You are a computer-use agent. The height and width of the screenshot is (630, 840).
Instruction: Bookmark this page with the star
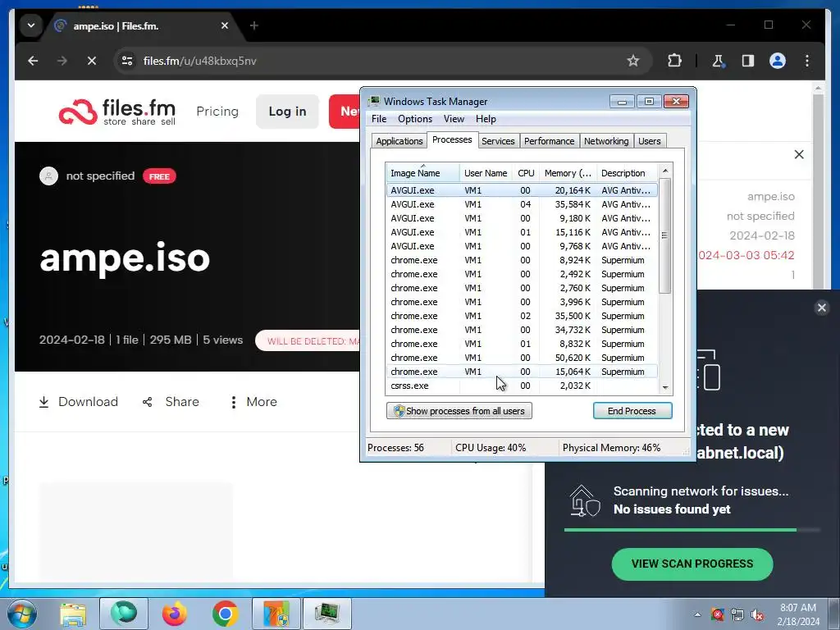(x=633, y=61)
